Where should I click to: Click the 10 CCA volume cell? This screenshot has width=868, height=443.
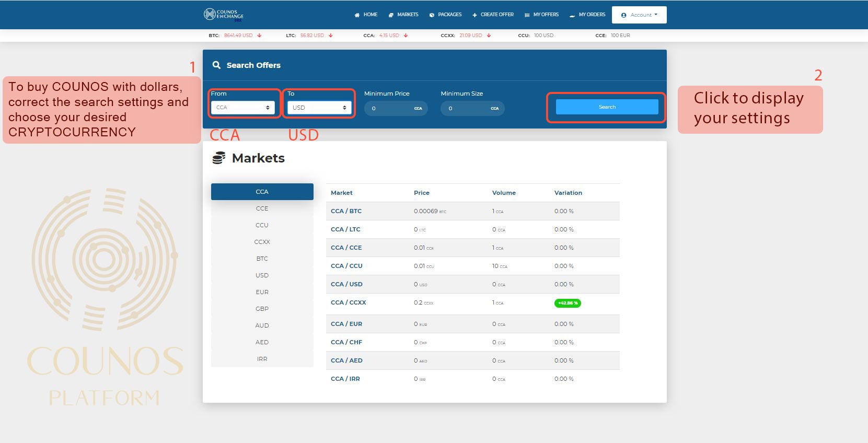(x=500, y=266)
